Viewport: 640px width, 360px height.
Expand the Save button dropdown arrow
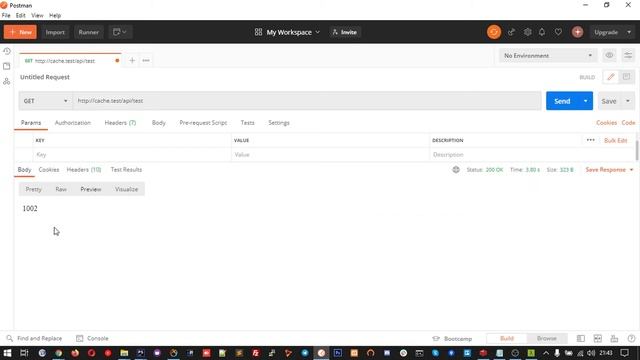[628, 101]
